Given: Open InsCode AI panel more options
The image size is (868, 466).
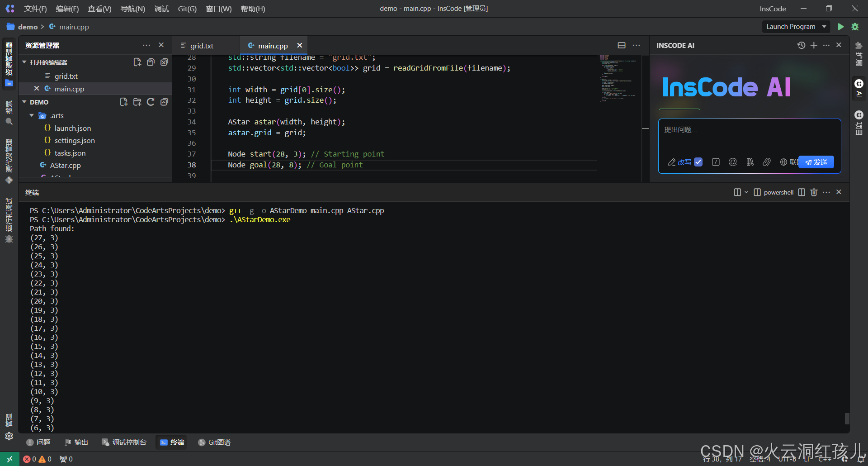Looking at the screenshot, I should [826, 45].
